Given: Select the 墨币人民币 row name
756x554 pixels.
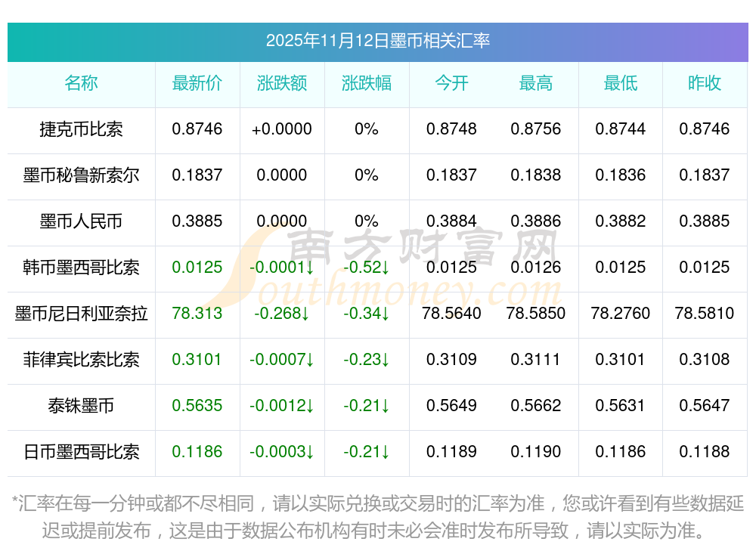Looking at the screenshot, I should (81, 221).
